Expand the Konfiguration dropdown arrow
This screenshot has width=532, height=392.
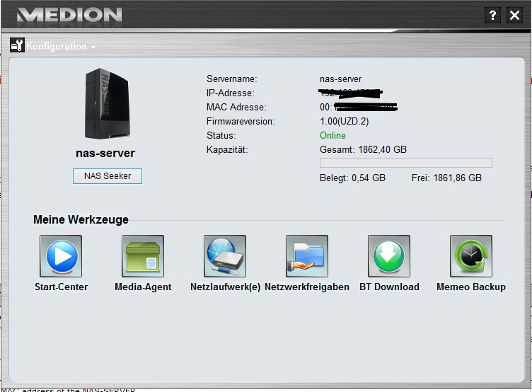93,47
